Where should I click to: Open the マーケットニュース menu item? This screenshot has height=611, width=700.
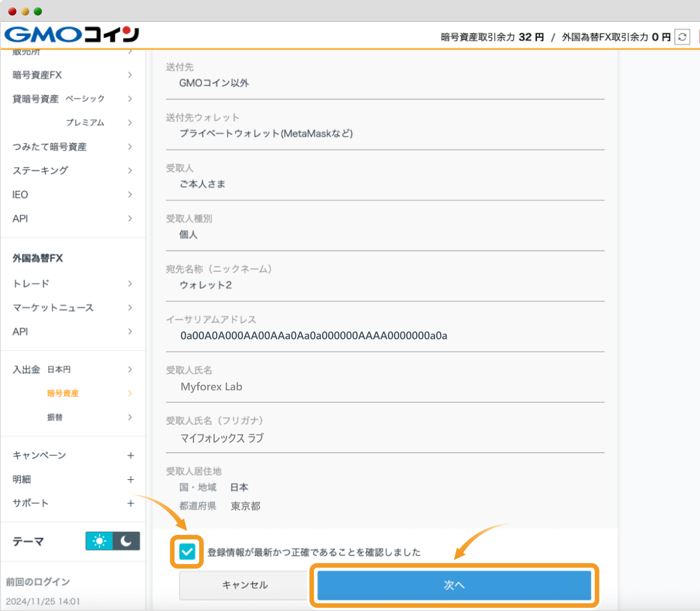pos(53,308)
